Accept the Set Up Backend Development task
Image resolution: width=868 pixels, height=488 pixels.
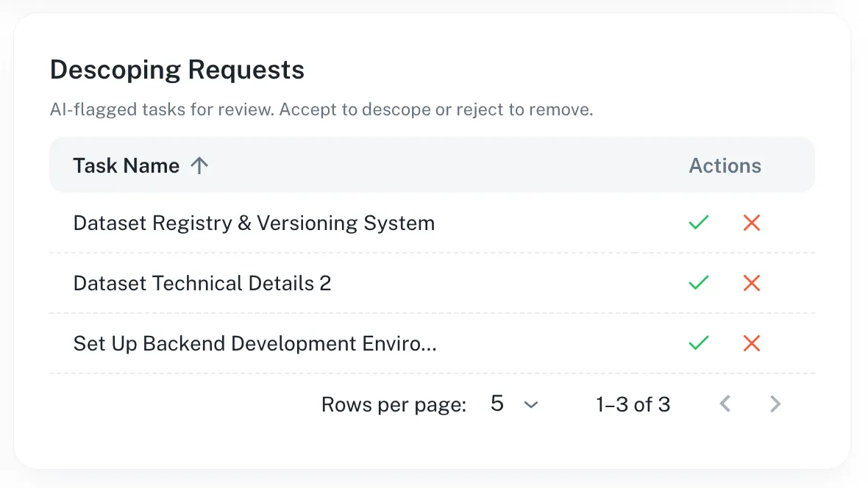click(x=698, y=343)
